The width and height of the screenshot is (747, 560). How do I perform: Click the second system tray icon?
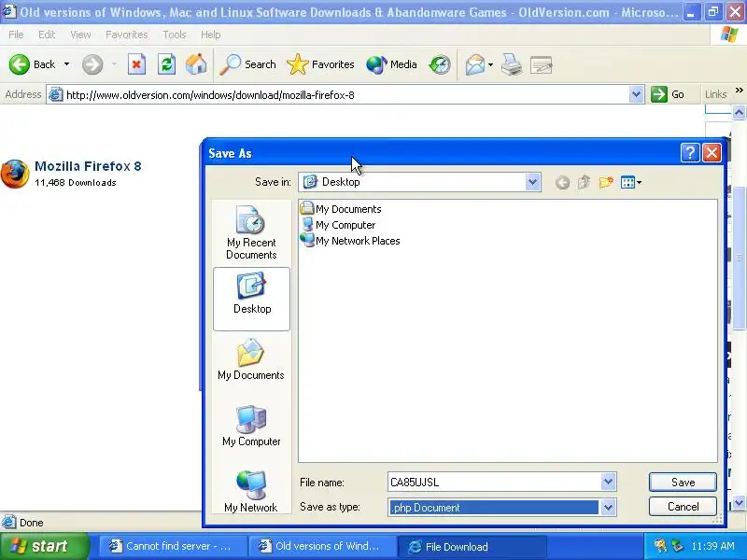pos(677,546)
